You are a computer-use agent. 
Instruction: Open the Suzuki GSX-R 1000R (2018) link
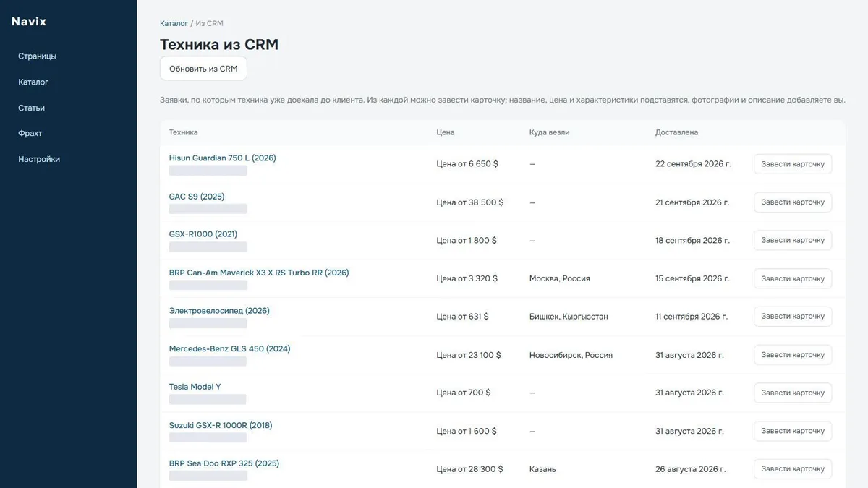click(221, 425)
